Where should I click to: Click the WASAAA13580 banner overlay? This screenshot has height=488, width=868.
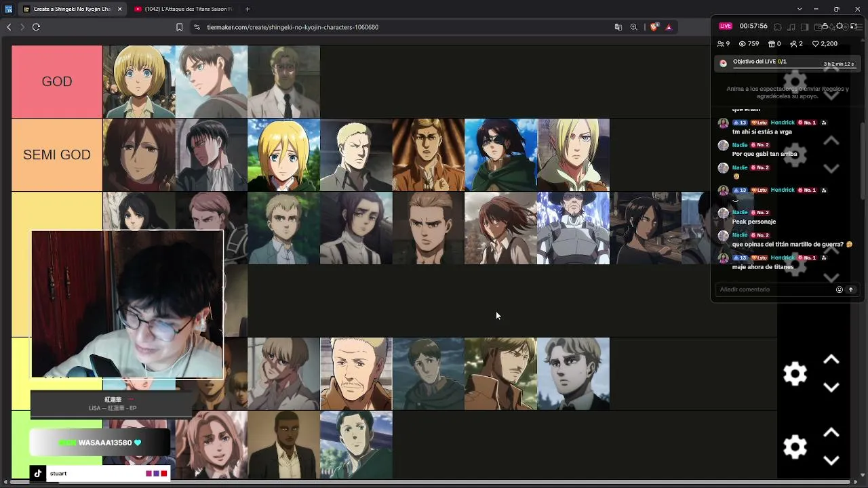[x=99, y=443]
